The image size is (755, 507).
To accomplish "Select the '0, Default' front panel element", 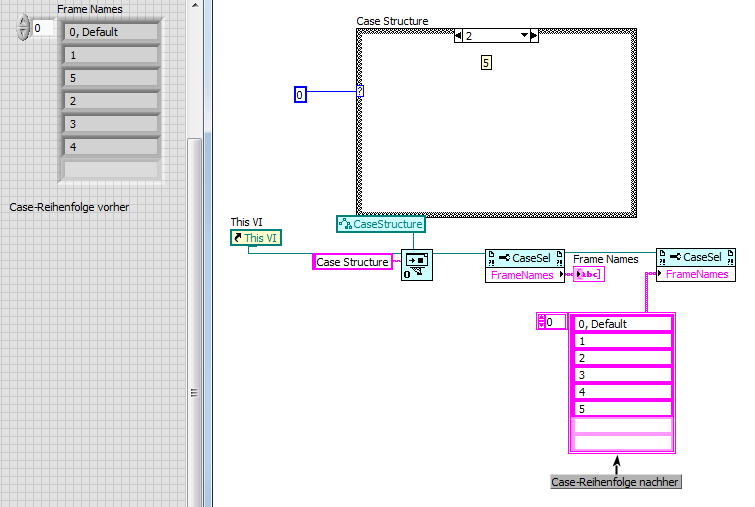I will [111, 32].
